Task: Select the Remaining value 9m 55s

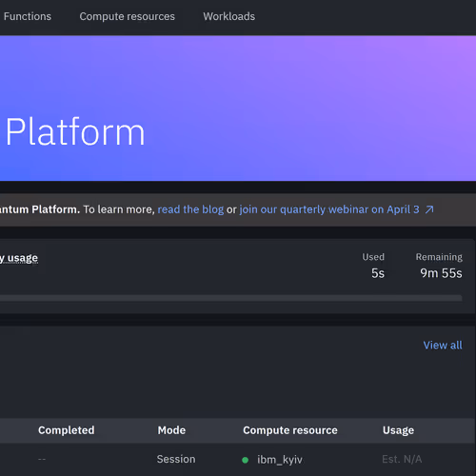Action: click(x=441, y=273)
